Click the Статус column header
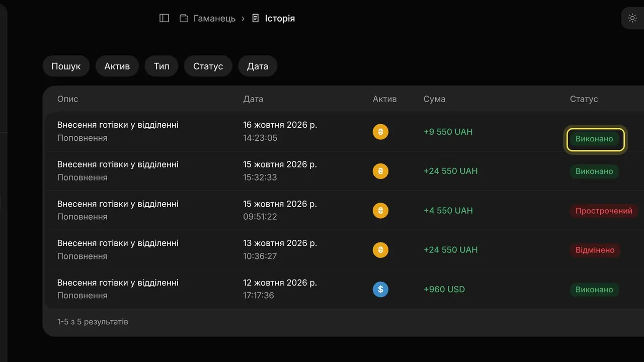This screenshot has width=644, height=362. [x=584, y=99]
